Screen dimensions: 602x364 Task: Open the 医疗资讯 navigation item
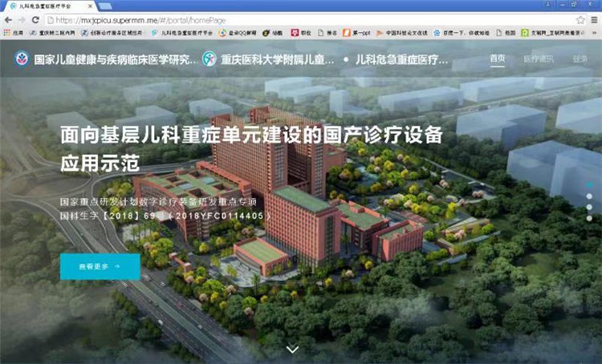tap(539, 59)
